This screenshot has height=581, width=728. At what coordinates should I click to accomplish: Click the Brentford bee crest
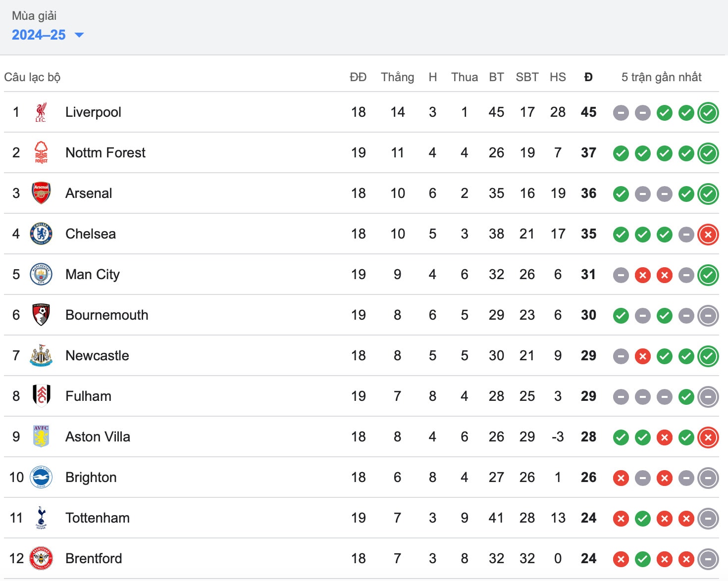pos(41,558)
